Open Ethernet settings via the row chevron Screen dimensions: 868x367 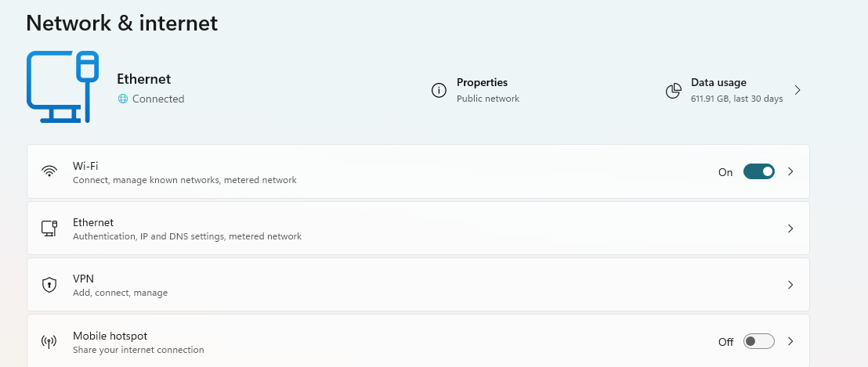pos(790,228)
